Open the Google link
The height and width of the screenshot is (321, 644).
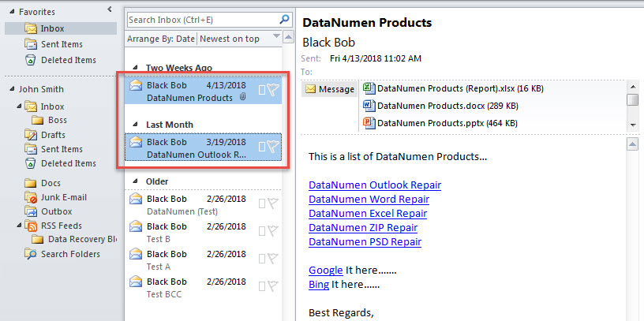[326, 270]
